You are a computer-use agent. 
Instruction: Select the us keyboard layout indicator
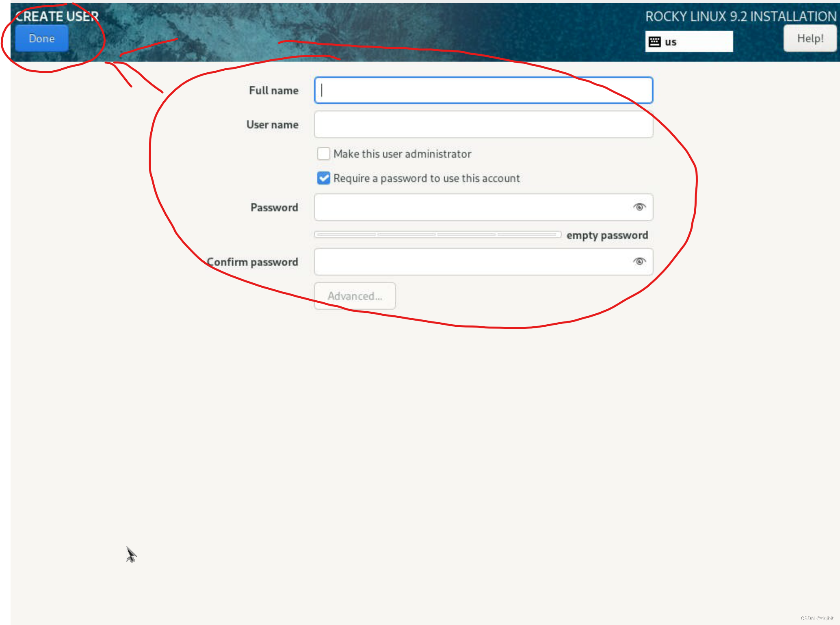689,41
